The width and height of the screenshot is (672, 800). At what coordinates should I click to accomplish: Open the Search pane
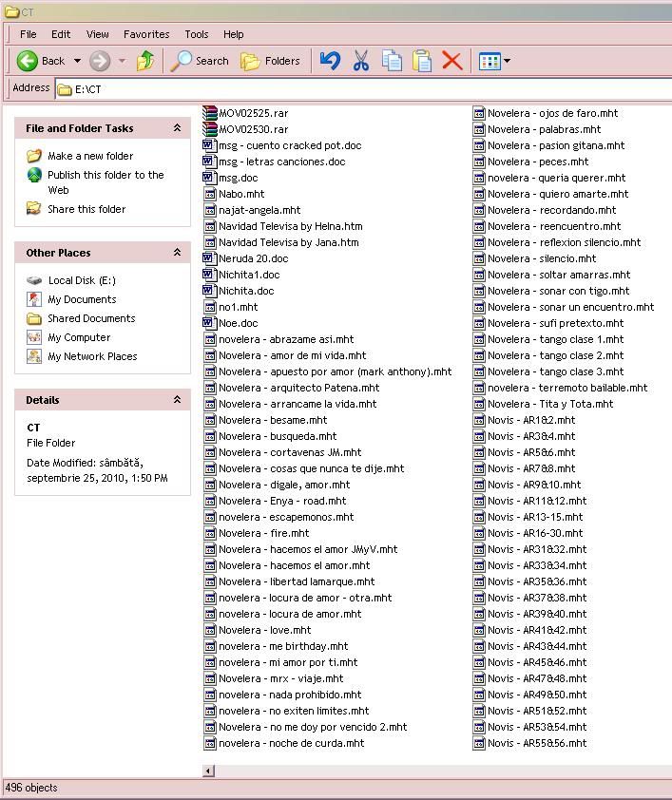[x=201, y=61]
